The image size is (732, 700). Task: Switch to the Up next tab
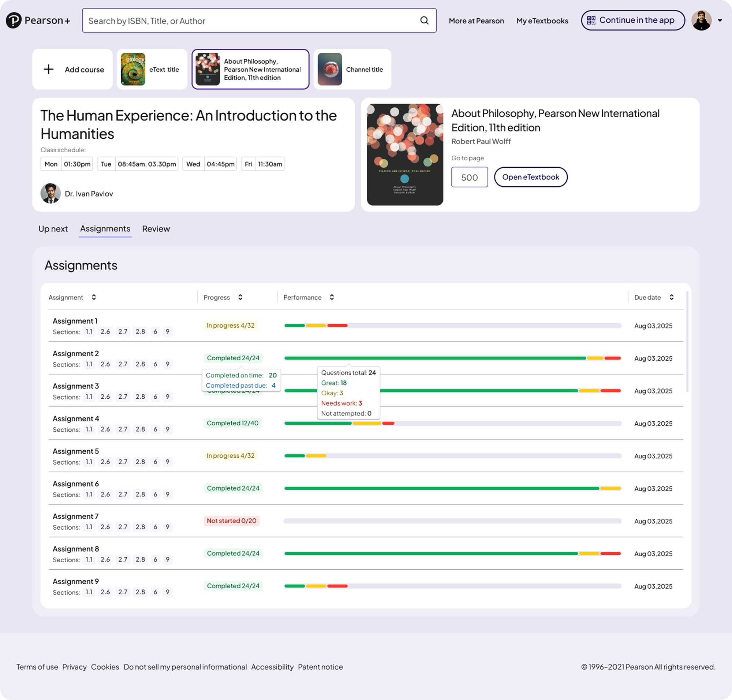[x=53, y=229]
